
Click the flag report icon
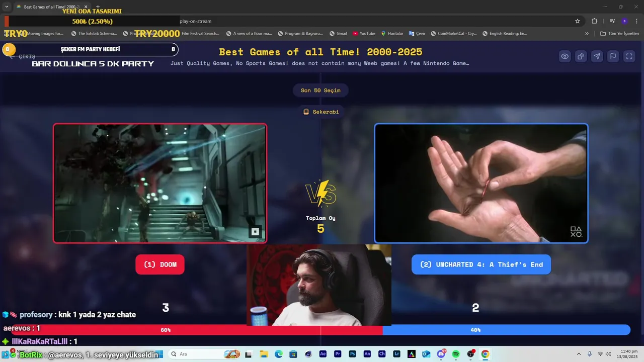click(x=613, y=56)
